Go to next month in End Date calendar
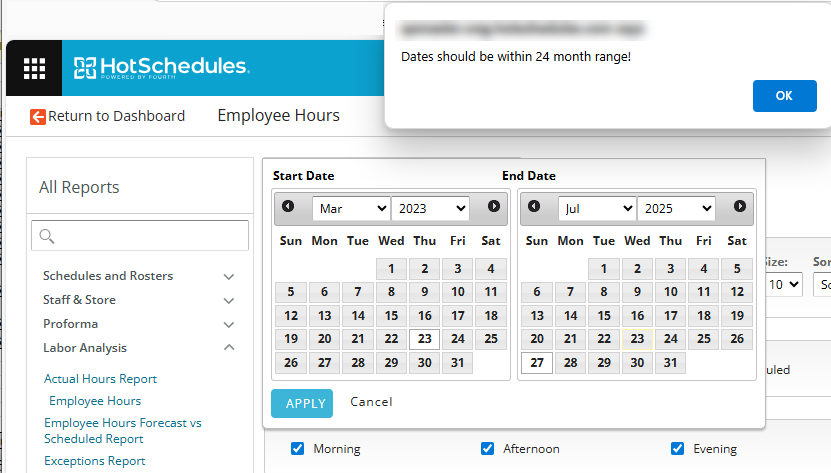831x473 pixels. [x=740, y=207]
